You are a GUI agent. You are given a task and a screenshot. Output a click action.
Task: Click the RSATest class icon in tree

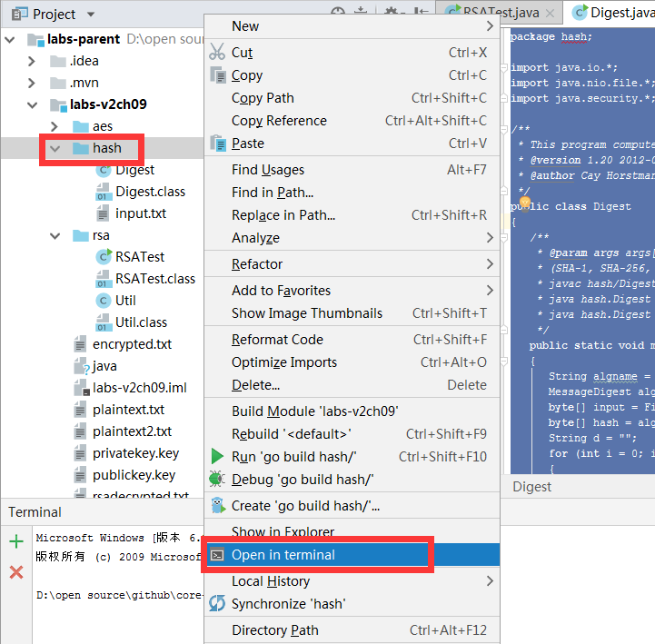104,257
